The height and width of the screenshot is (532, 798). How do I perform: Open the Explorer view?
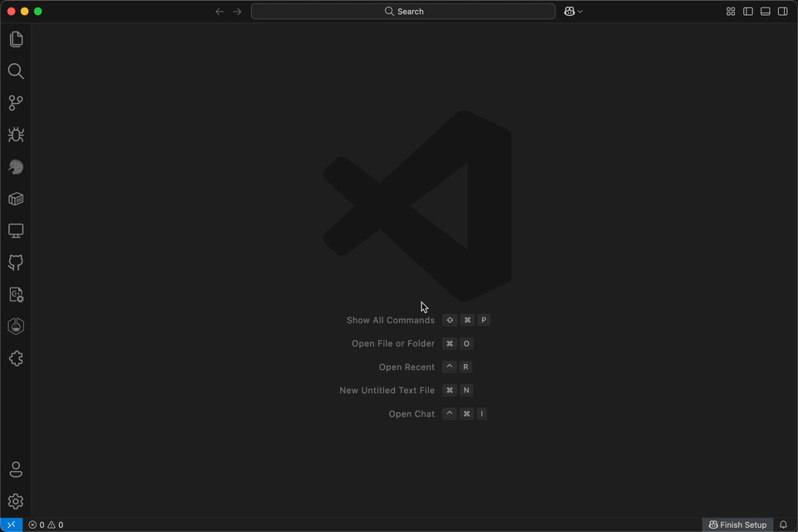click(x=15, y=39)
